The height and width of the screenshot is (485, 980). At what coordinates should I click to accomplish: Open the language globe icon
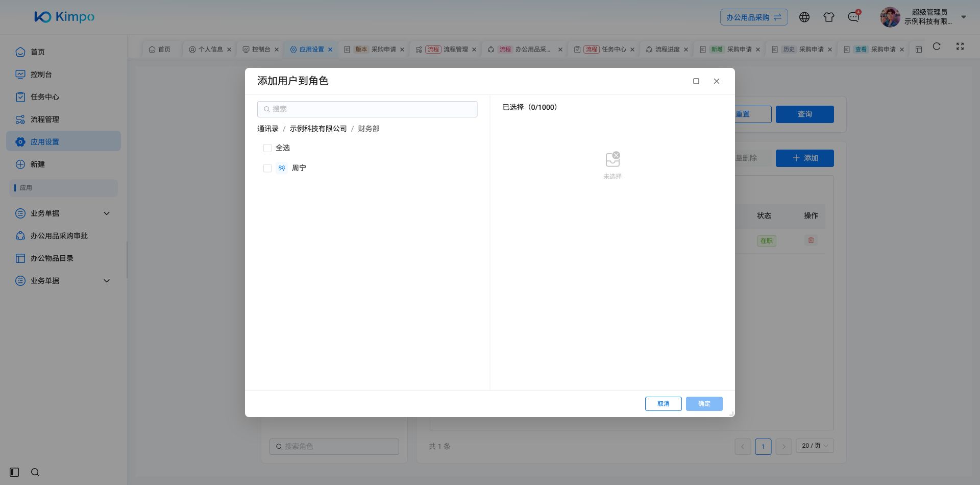coord(804,17)
